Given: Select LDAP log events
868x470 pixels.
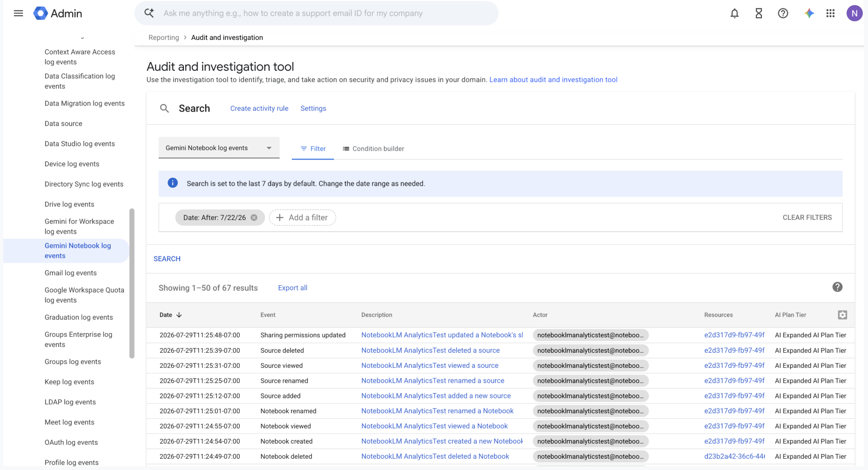Looking at the screenshot, I should tap(70, 402).
